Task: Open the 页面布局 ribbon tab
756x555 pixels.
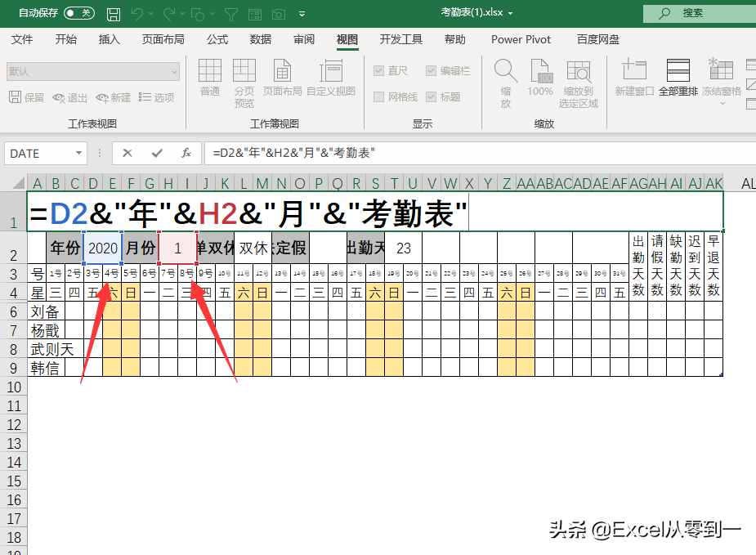Action: click(x=163, y=39)
